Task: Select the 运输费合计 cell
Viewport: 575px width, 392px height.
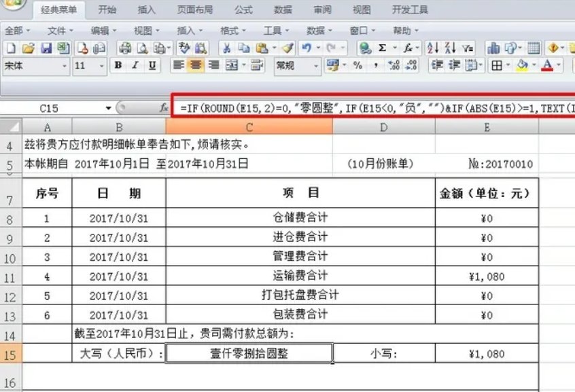Action: coord(300,276)
